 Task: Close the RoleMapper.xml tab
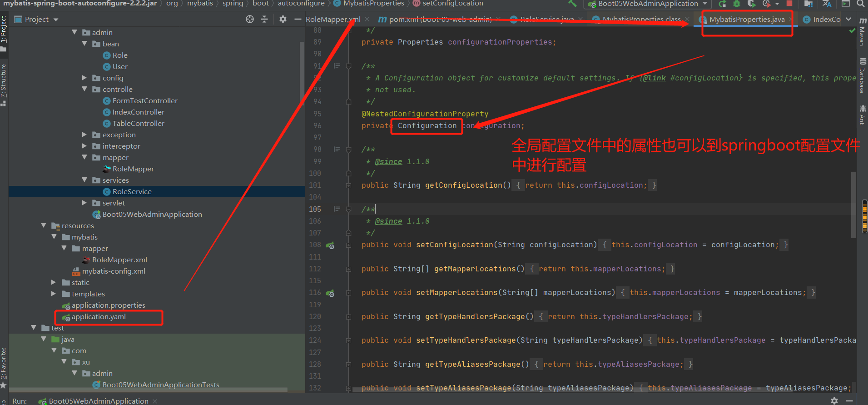click(367, 19)
